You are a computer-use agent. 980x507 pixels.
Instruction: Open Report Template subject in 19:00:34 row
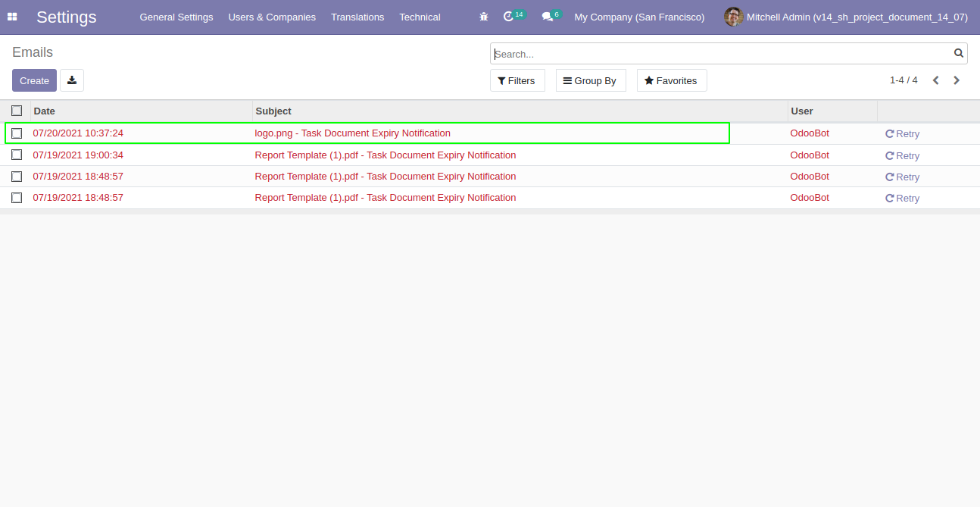coord(385,155)
